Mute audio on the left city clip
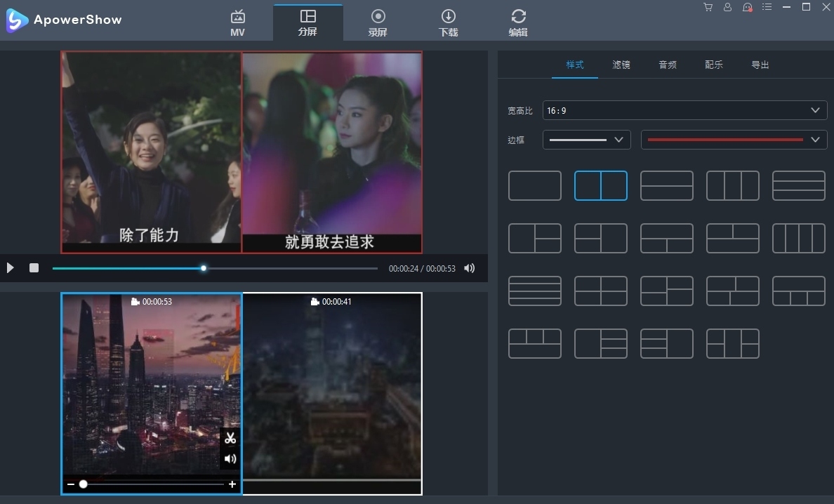The width and height of the screenshot is (834, 504). (x=230, y=459)
